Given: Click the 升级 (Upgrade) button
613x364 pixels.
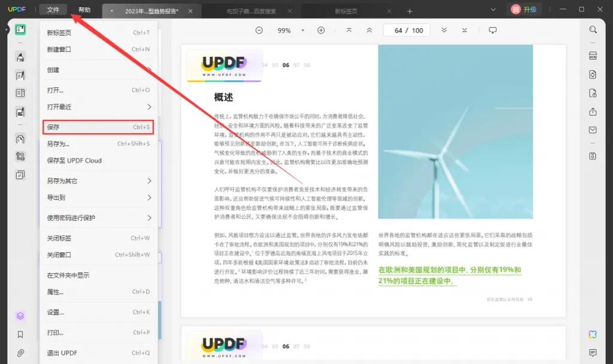Looking at the screenshot, I should point(523,10).
